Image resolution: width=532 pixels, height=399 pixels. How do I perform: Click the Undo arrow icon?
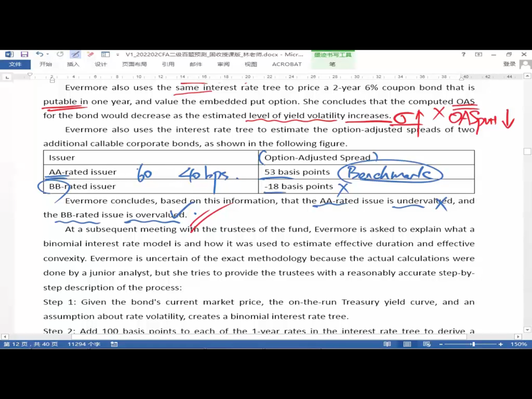[x=39, y=54]
